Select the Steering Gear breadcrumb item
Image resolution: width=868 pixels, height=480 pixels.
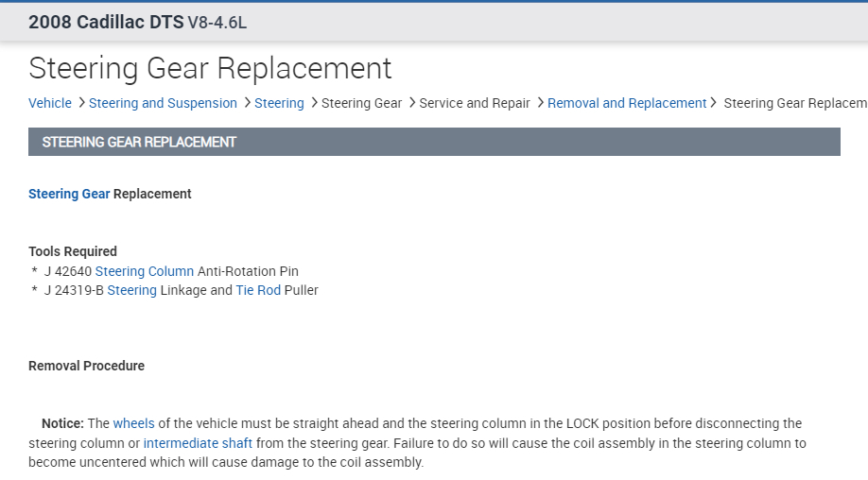361,103
